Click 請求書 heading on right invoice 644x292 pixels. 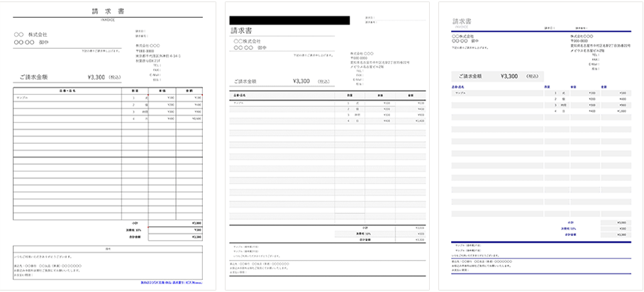coord(462,22)
